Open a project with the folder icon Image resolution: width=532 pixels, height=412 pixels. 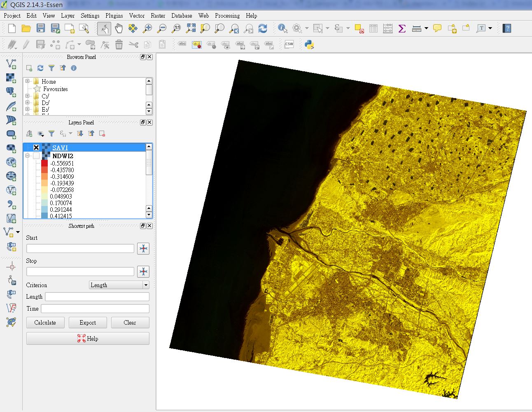(26, 28)
